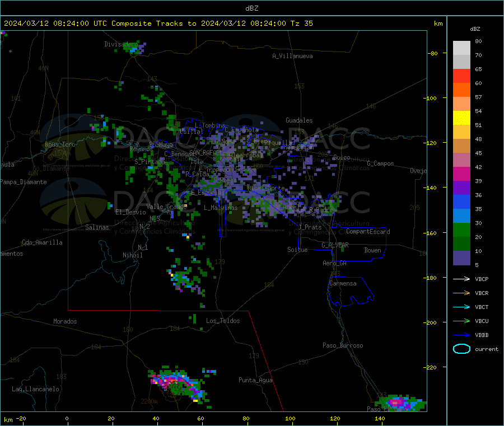The image size is (504, 426).
Task: Click the 'L_Malvinas' map label
Action: [x=221, y=208]
